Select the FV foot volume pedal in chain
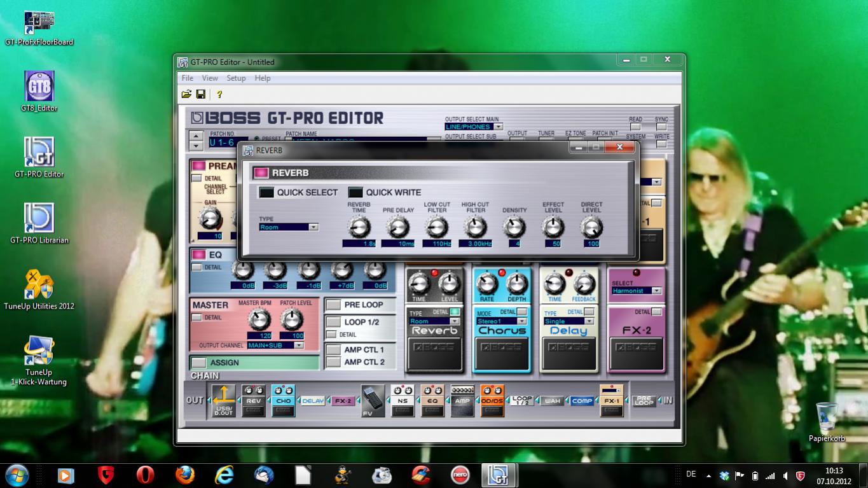 pos(373,401)
